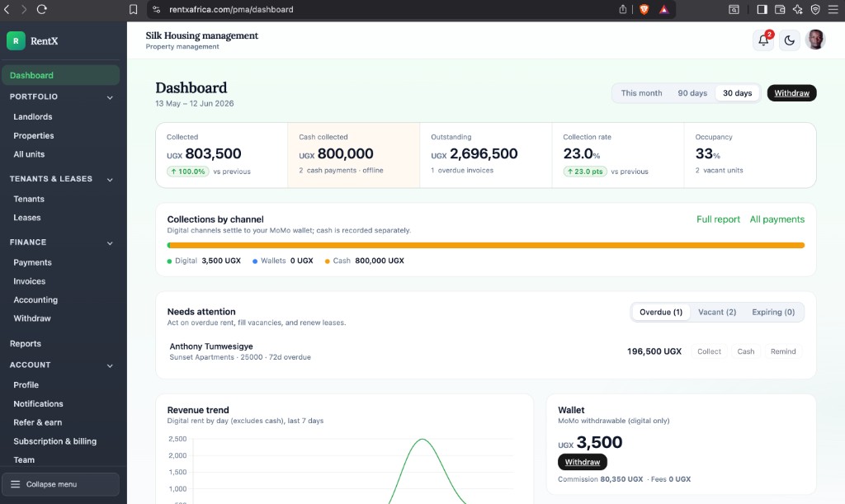Go forward with the browser forward arrow

(24, 9)
